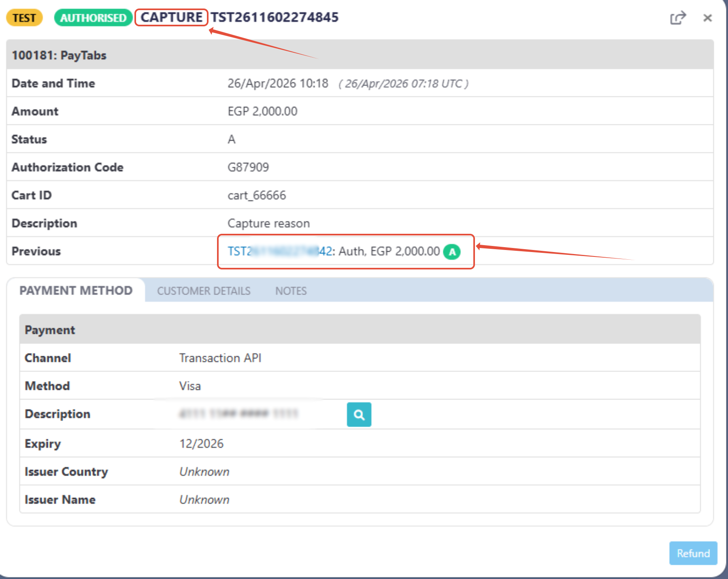This screenshot has height=579, width=728.
Task: Click the Date and Time label
Action: point(53,83)
